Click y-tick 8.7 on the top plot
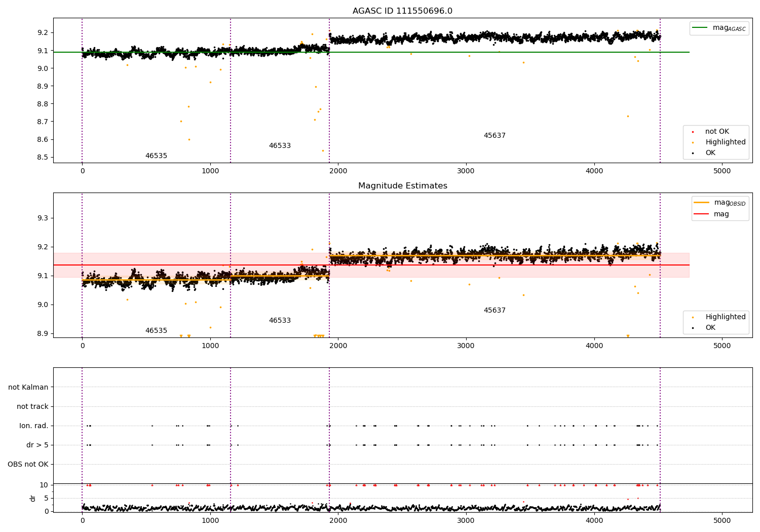The image size is (760, 532). (43, 122)
